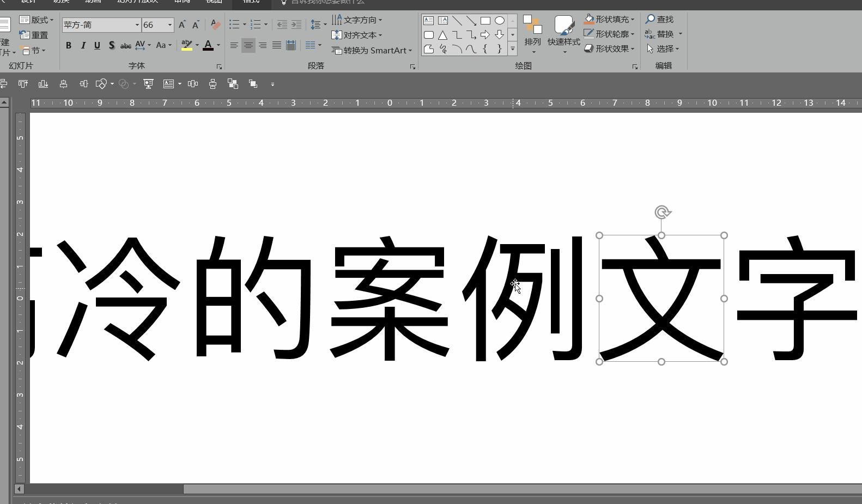Image resolution: width=862 pixels, height=504 pixels.
Task: Click the merge shapes icon in the quick toolbar
Action: point(124,84)
